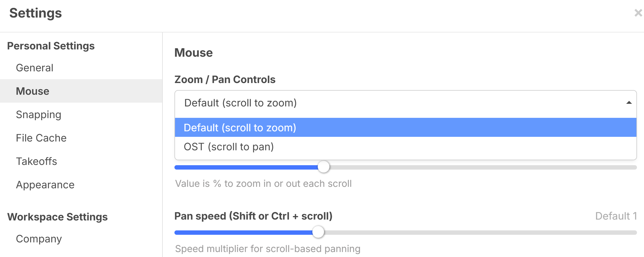Open the File Cache settings
644x257 pixels.
[41, 138]
